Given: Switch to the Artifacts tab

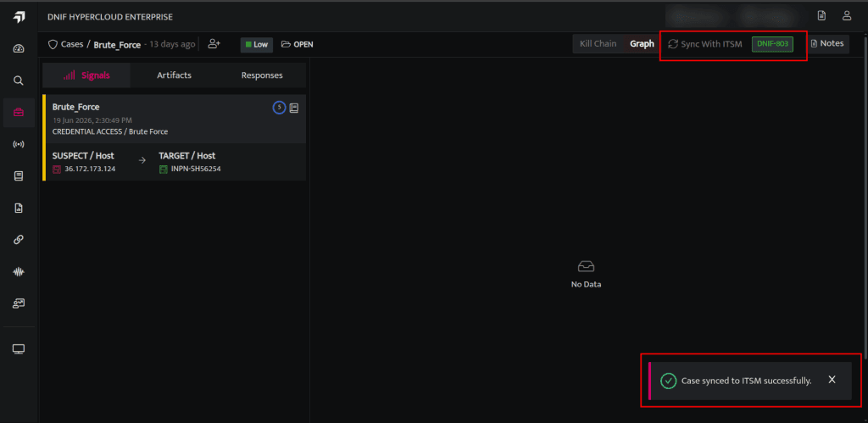Looking at the screenshot, I should [x=175, y=75].
